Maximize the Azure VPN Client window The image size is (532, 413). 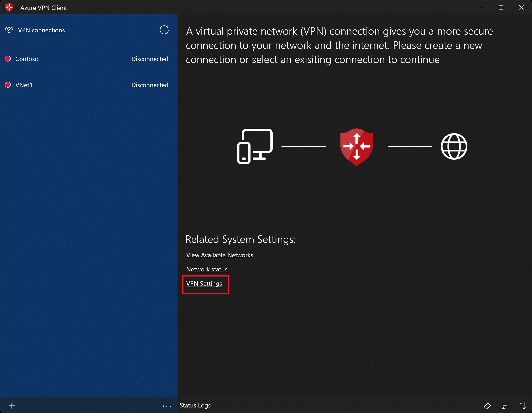click(x=501, y=8)
